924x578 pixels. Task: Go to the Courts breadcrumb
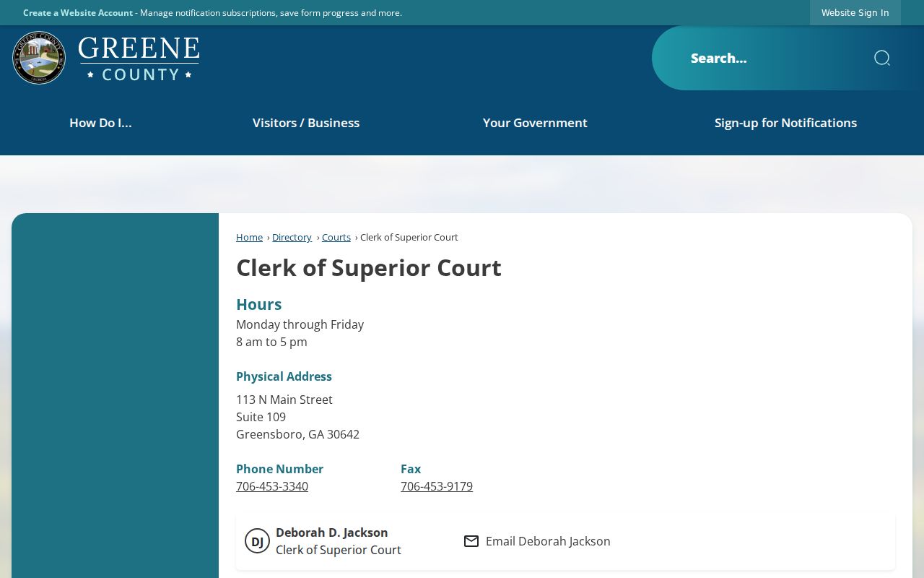(x=336, y=237)
